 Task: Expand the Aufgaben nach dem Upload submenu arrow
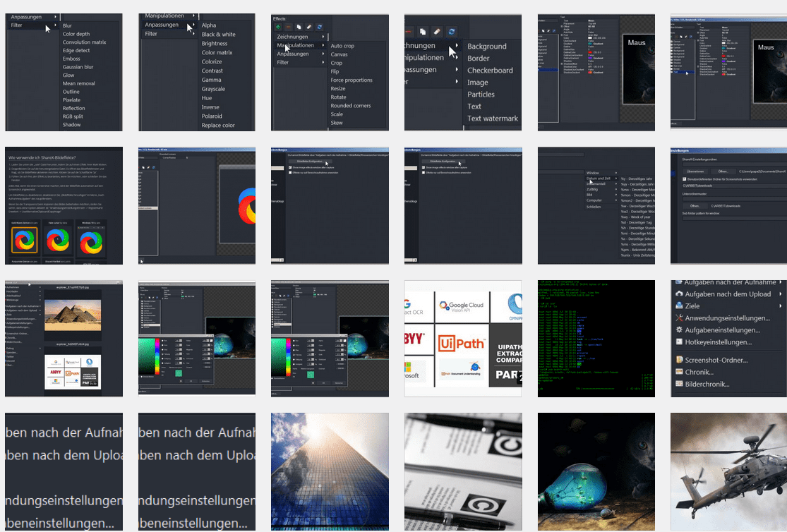[x=781, y=294]
